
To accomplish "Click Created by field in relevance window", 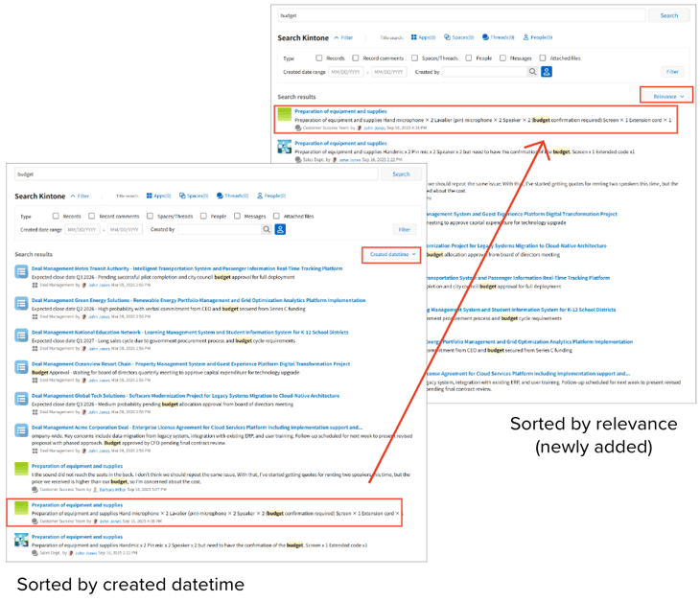I will click(485, 71).
